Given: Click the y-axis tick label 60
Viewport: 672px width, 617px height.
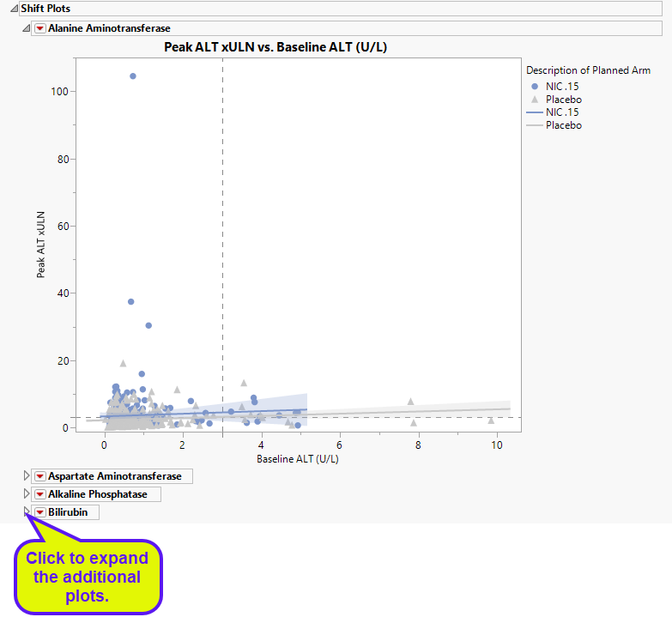Looking at the screenshot, I should pos(63,227).
